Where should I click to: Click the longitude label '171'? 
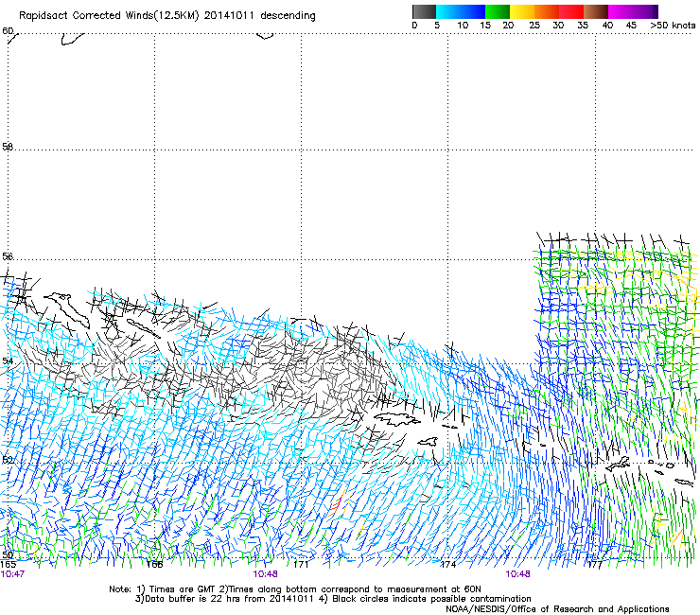[302, 565]
